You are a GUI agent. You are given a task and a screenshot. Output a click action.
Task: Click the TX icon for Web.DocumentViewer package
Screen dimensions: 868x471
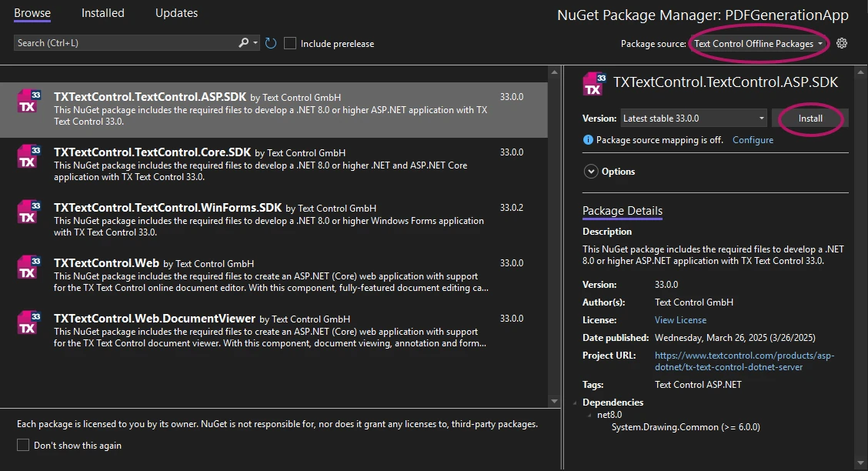pyautogui.click(x=28, y=322)
